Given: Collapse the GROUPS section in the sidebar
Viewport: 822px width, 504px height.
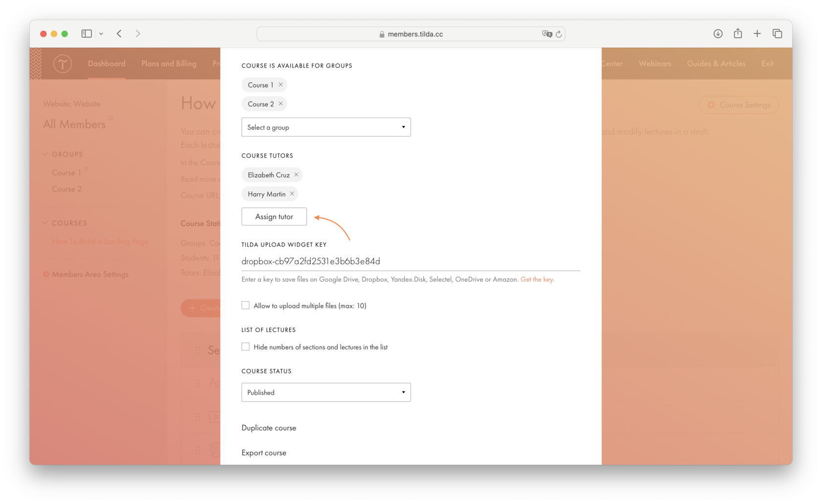Looking at the screenshot, I should tap(45, 154).
